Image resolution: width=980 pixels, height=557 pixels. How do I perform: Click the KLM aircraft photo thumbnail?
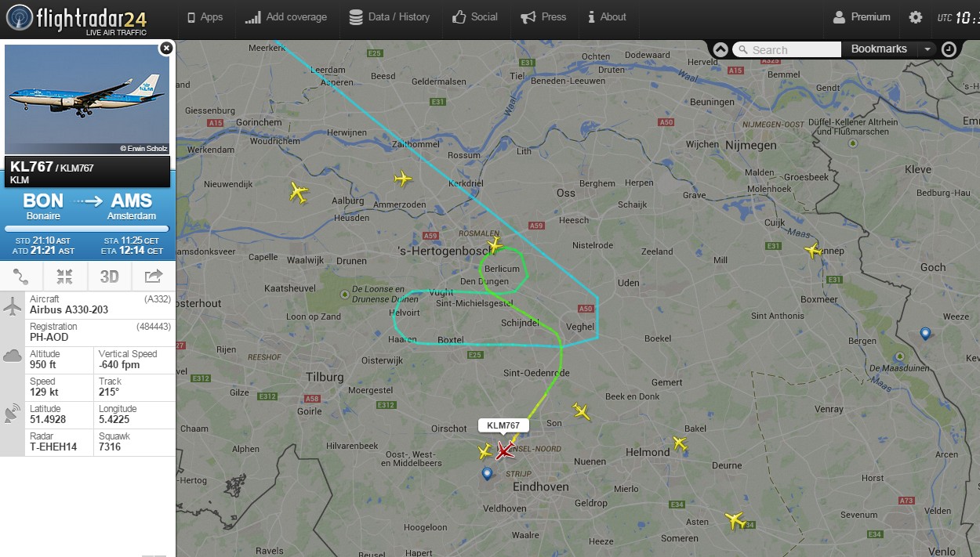coord(87,99)
